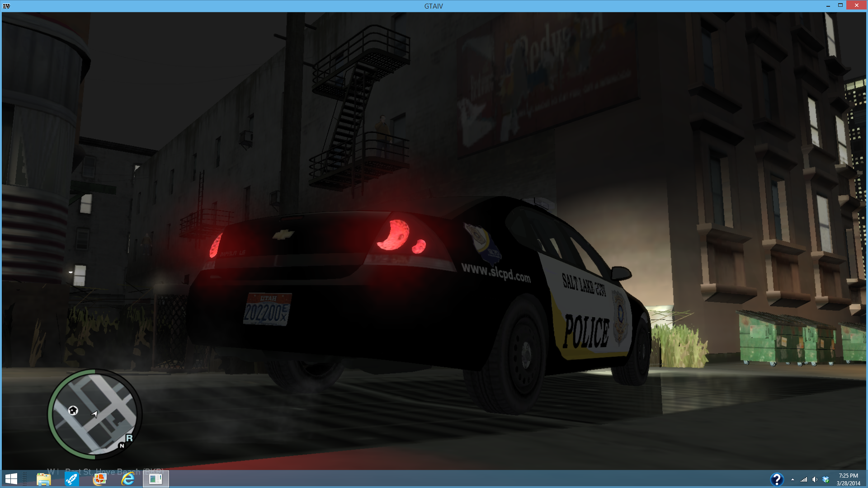Open Internet Explorer from the taskbar
This screenshot has height=488, width=868.
click(128, 479)
